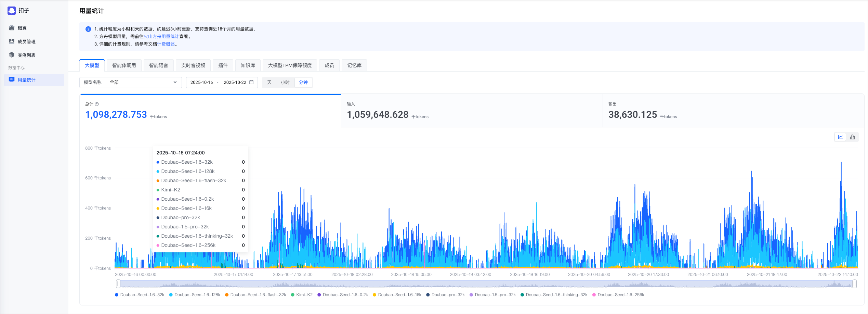Switch chart to line view icon
The image size is (868, 314).
pos(840,137)
